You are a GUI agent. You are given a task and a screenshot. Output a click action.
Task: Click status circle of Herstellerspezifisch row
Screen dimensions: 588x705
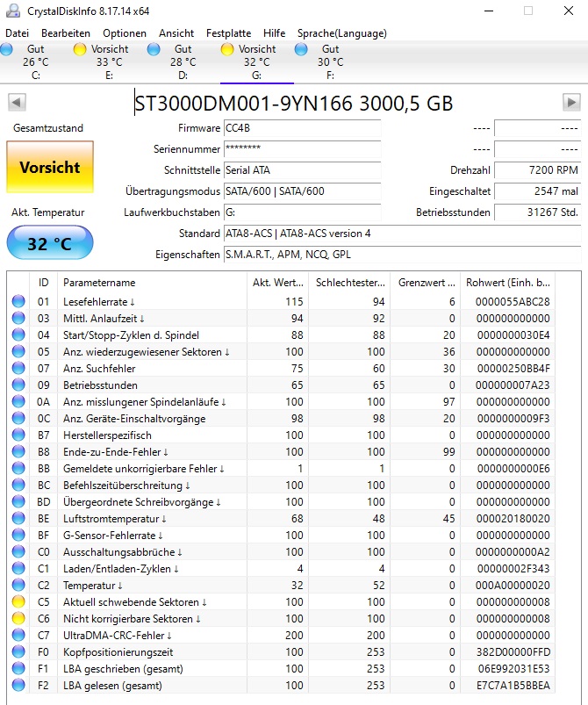point(18,435)
